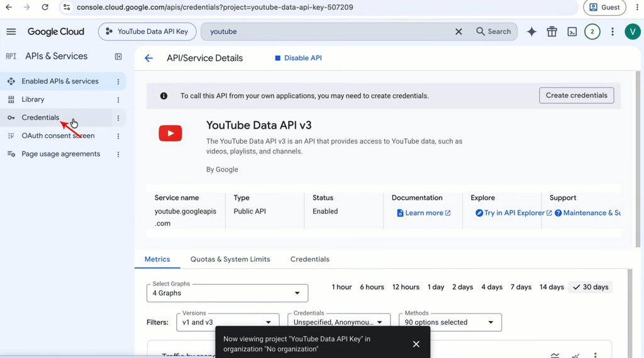Click the browser back arrow
This screenshot has height=358, width=644.
(9, 8)
